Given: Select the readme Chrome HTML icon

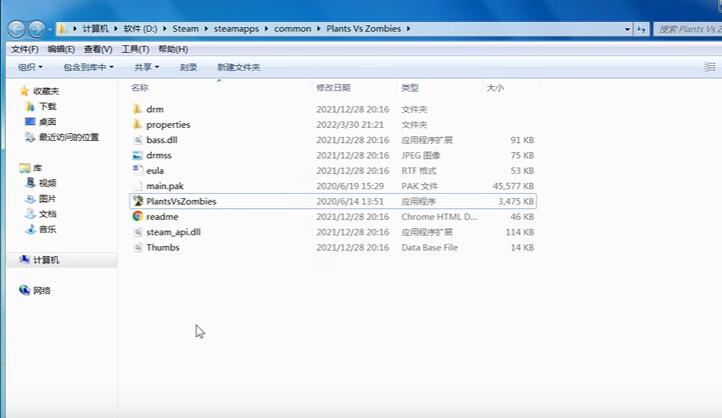Looking at the screenshot, I should click(x=137, y=216).
